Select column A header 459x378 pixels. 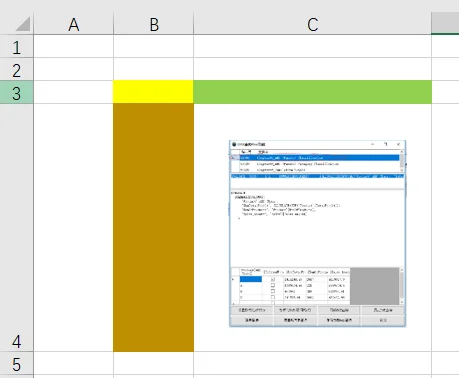[73, 23]
